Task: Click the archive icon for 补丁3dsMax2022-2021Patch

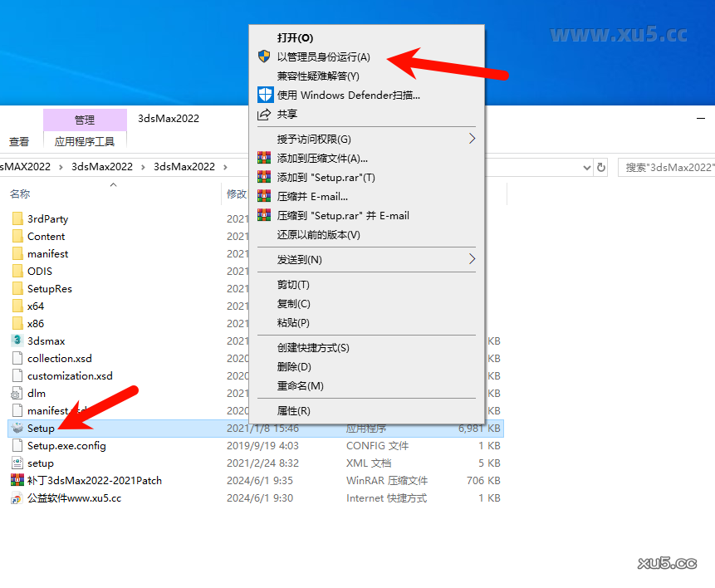Action: click(x=17, y=480)
